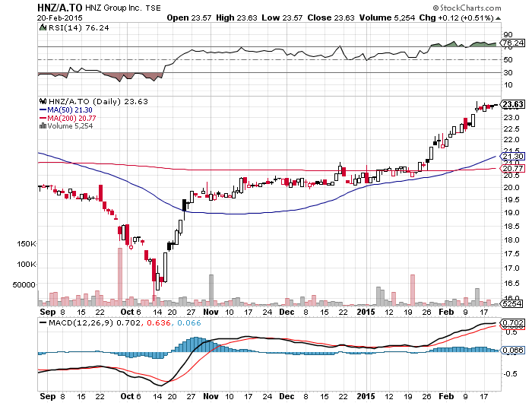
Task: Click the 2015 label on the MACD panel axis
Action: click(x=366, y=396)
